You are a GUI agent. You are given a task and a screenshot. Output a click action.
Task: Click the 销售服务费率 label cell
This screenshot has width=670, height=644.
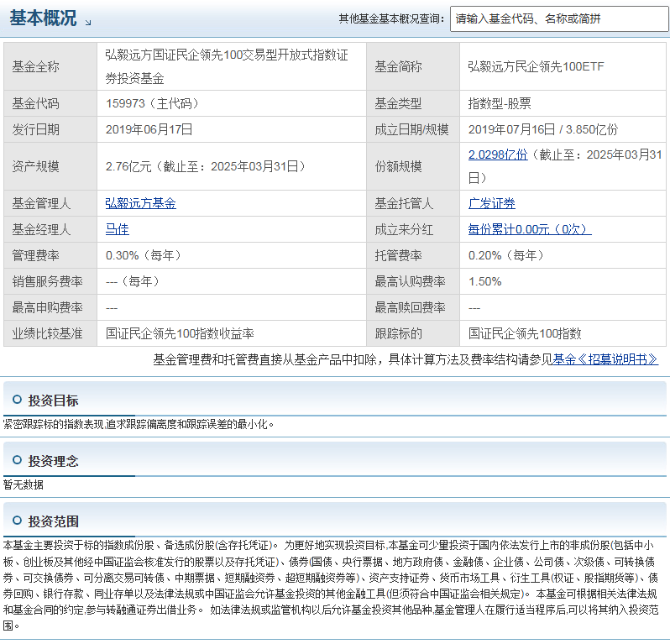click(50, 281)
